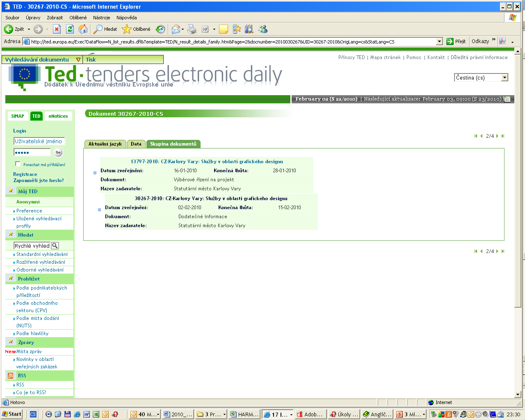Expand the Vyhledávání dokumentu dropdown menu

point(78,60)
